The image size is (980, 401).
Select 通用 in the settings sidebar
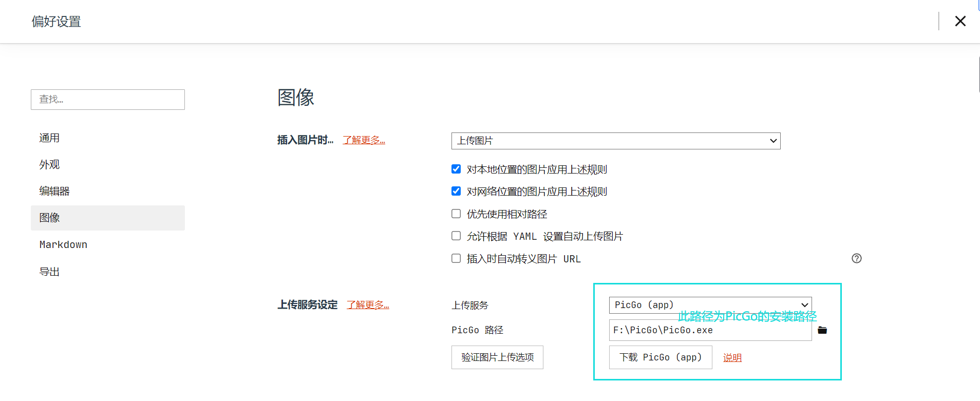click(x=108, y=138)
